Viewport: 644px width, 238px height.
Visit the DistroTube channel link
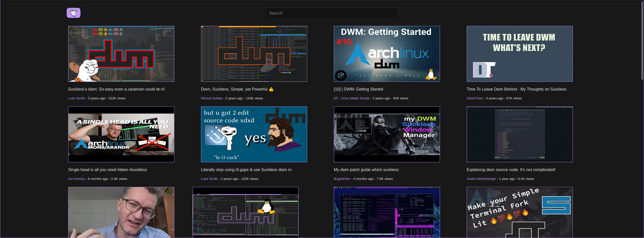(x=475, y=98)
